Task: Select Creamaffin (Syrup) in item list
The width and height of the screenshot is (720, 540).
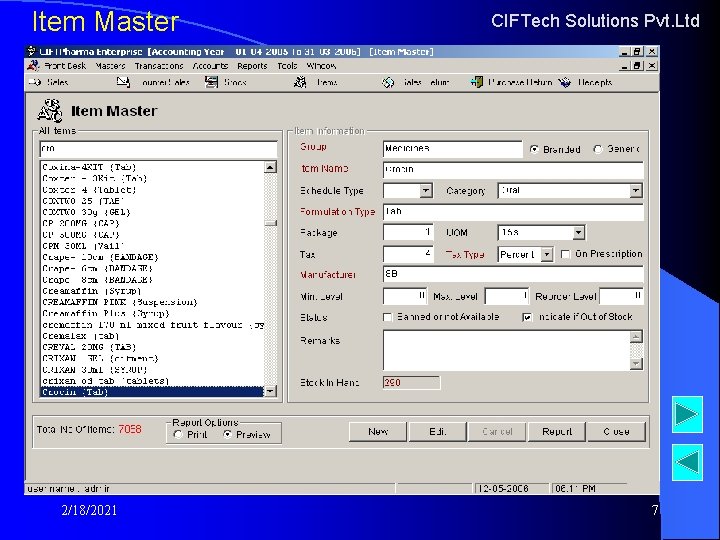Action: [x=152, y=291]
